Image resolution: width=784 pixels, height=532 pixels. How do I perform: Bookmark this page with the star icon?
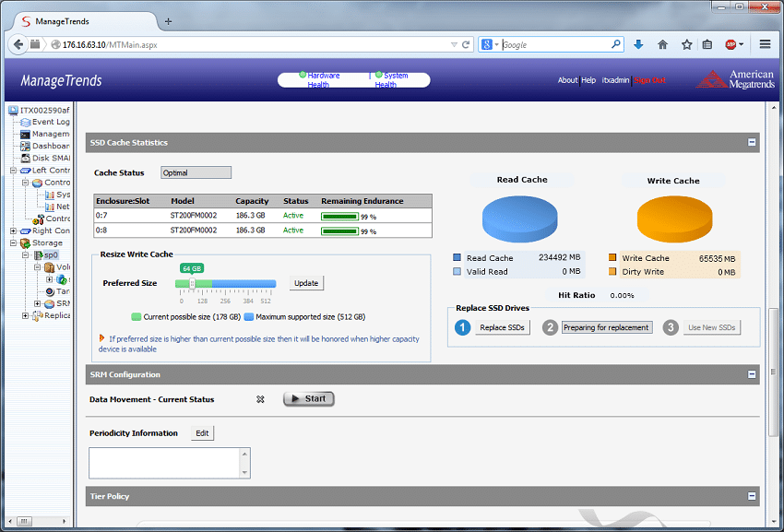(687, 44)
